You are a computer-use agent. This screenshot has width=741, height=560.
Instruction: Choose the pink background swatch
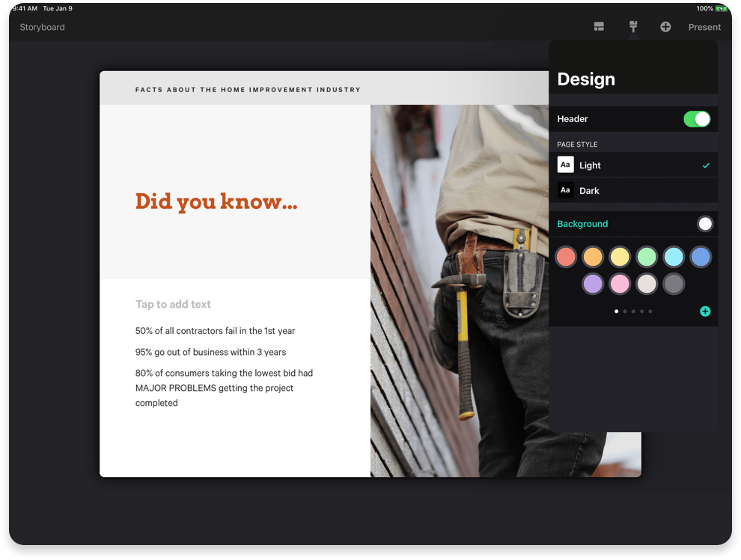point(620,284)
